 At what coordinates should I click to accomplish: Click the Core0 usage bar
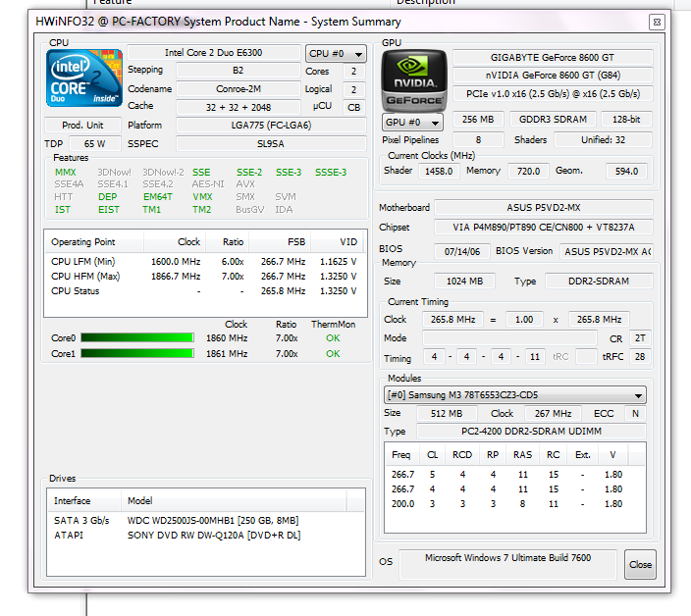pyautogui.click(x=137, y=337)
